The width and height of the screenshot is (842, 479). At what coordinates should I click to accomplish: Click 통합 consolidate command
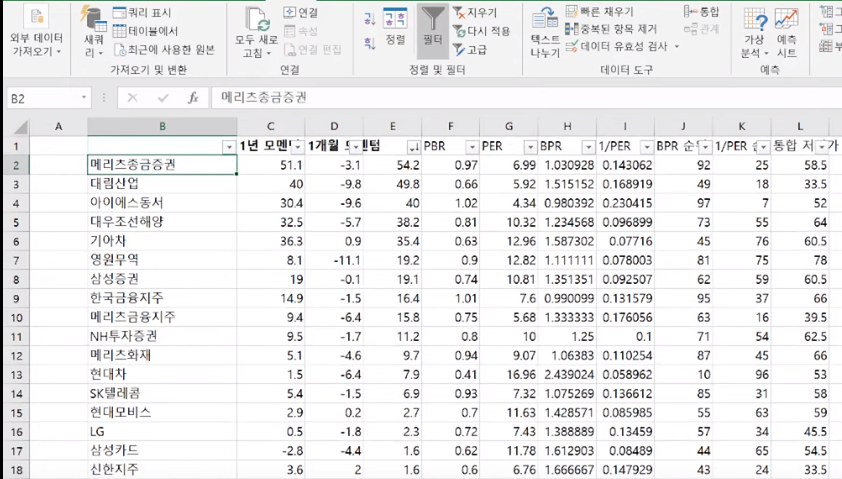(x=701, y=11)
